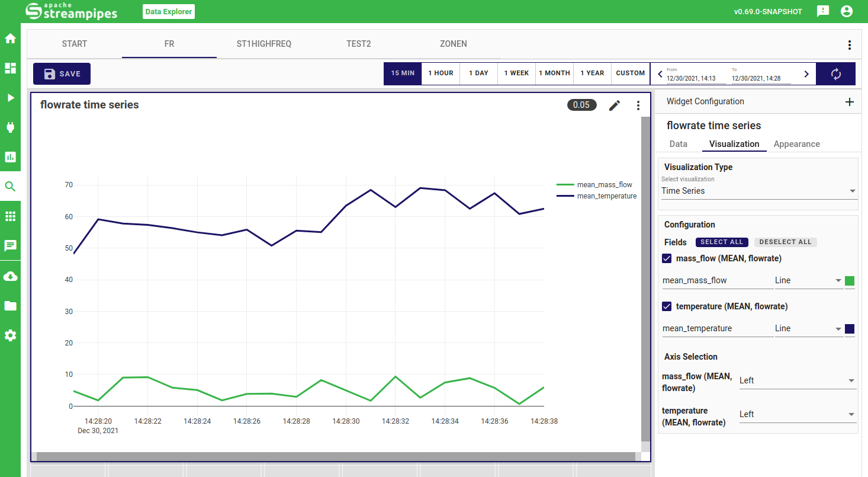Open the Connect plug icon in sidebar
This screenshot has width=868, height=477.
click(x=10, y=127)
